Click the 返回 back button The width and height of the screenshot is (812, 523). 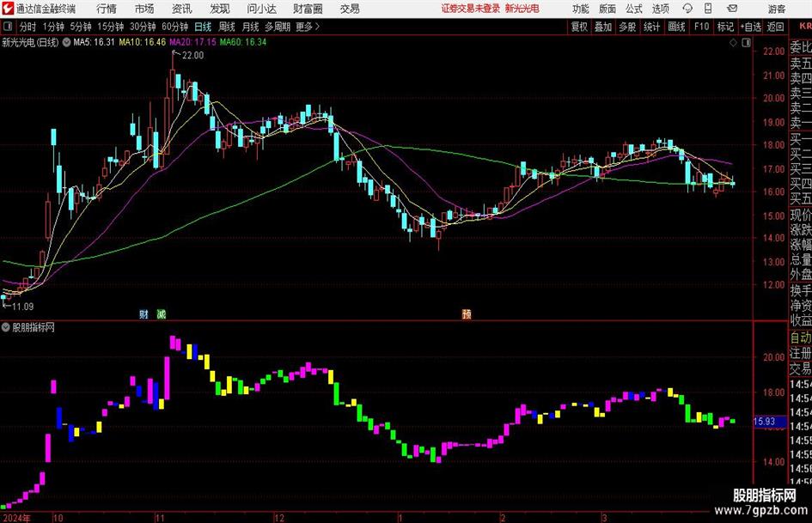(x=775, y=27)
